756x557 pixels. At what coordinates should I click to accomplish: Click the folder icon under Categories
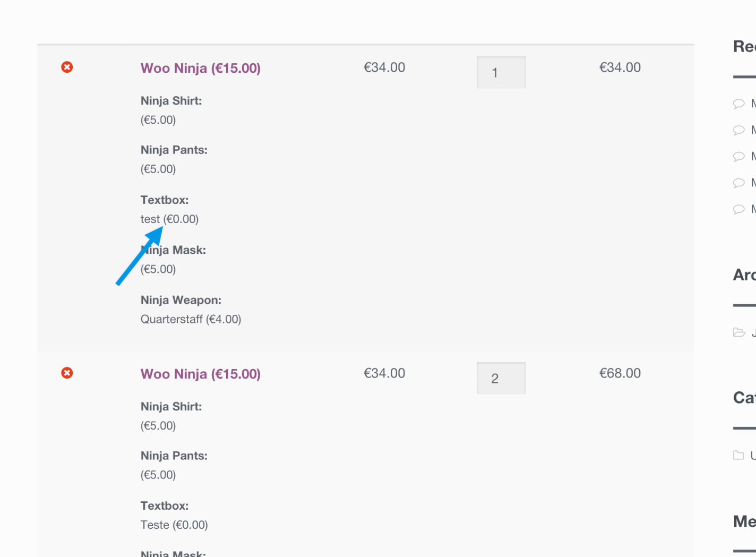tap(740, 456)
